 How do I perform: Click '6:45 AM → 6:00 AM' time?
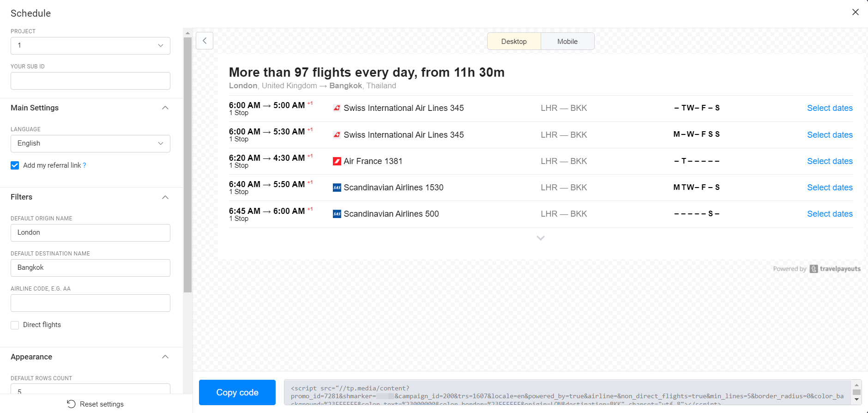pyautogui.click(x=267, y=211)
